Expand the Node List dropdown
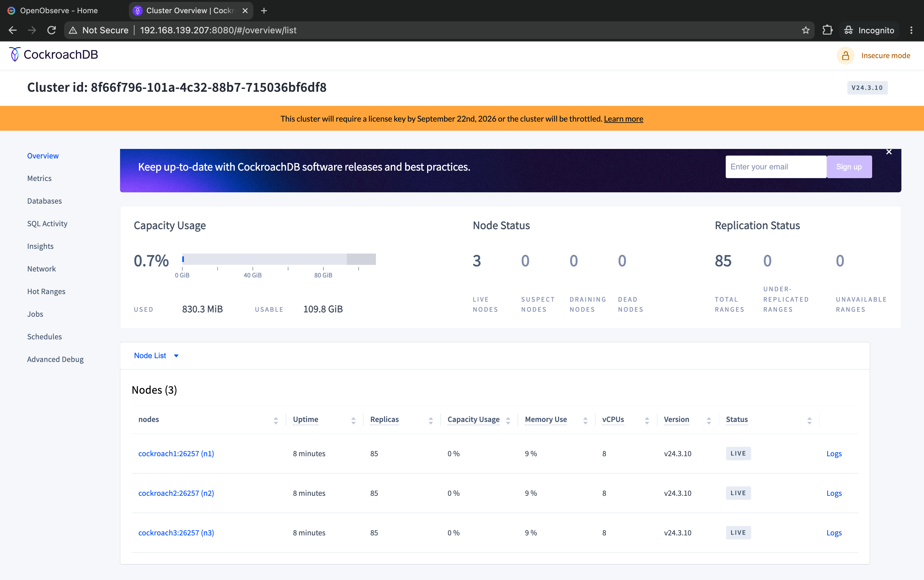Viewport: 924px width, 580px height. click(156, 356)
